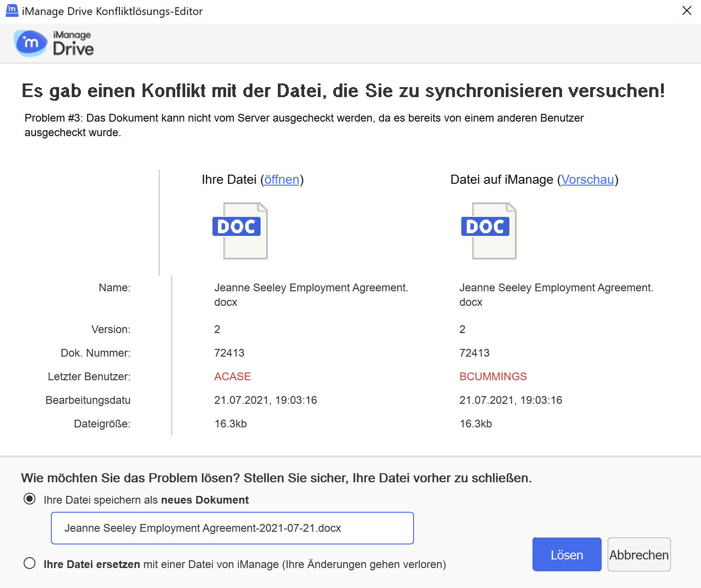The image size is (701, 588).
Task: Click last user BCUMMINGS value
Action: 493,377
